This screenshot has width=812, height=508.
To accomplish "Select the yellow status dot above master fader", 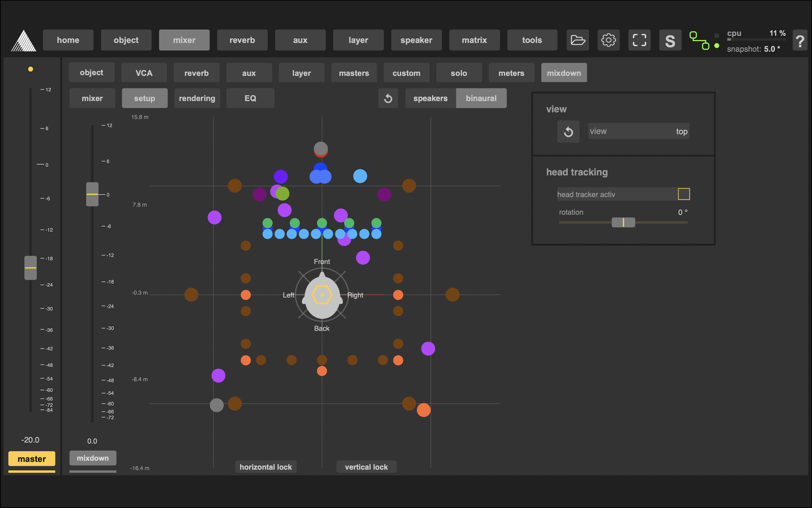I will (x=30, y=69).
